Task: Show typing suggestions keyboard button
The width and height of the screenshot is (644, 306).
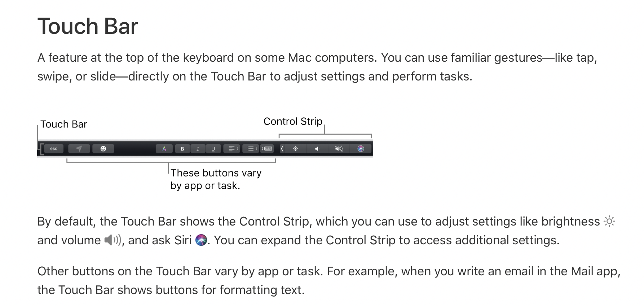Action: coord(267,149)
